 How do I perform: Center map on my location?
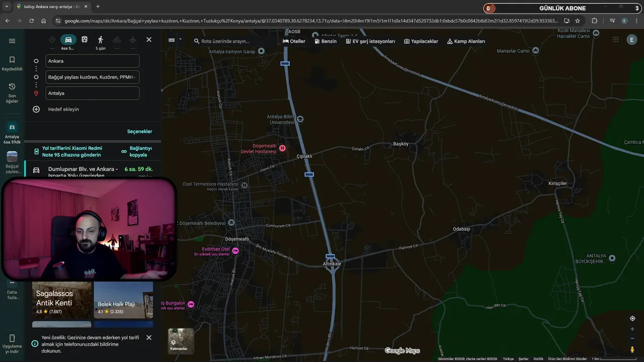tap(632, 318)
